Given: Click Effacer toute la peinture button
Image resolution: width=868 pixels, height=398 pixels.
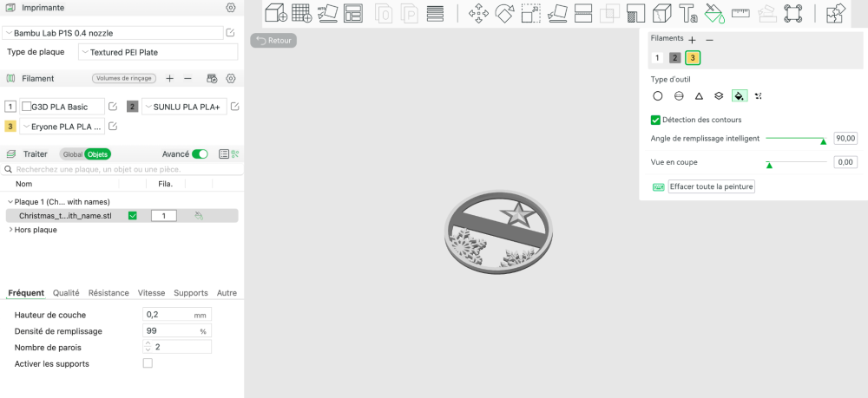Looking at the screenshot, I should tap(712, 186).
